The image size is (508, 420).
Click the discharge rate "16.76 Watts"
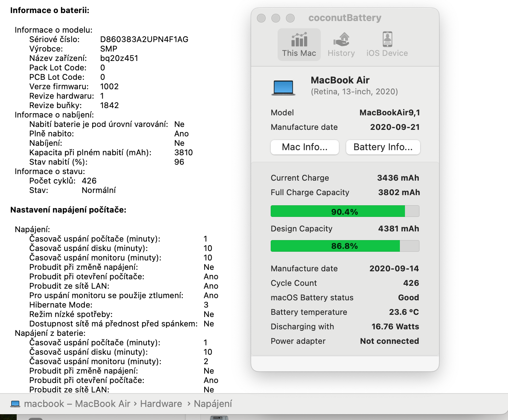click(x=395, y=327)
